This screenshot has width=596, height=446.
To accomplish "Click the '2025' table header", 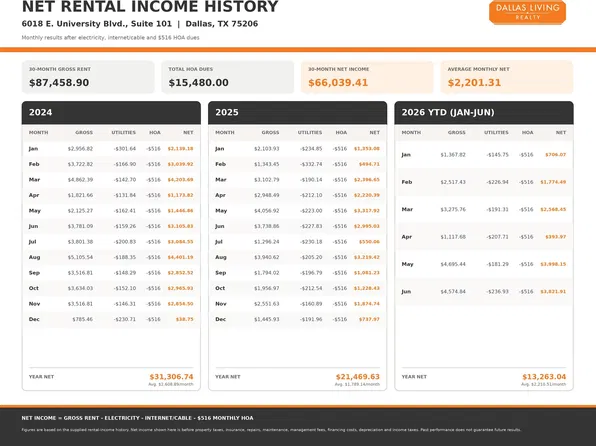I will coord(297,113).
